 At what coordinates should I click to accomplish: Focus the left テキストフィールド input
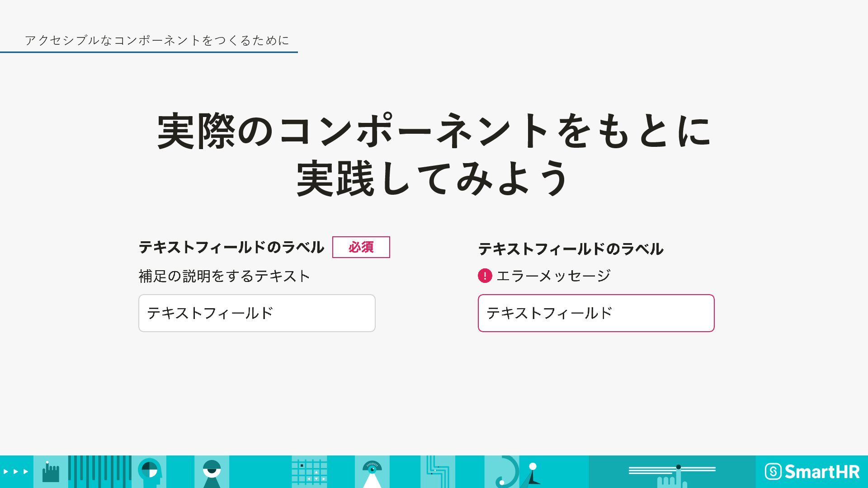point(257,313)
